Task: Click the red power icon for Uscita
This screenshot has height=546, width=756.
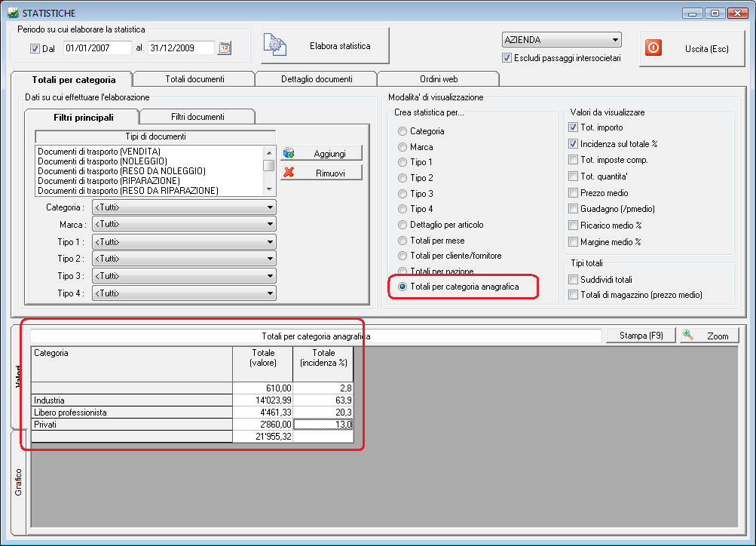Action: click(x=653, y=48)
